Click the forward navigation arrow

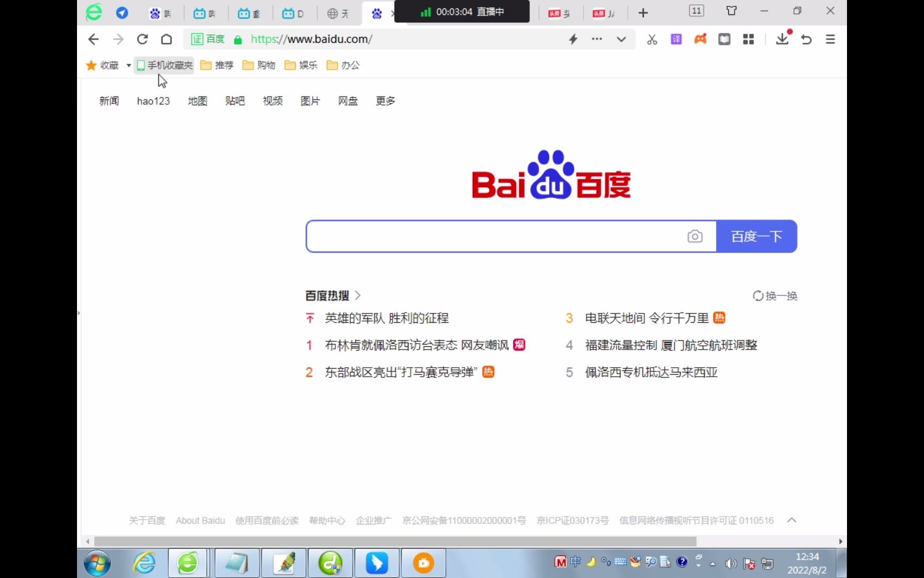point(118,39)
